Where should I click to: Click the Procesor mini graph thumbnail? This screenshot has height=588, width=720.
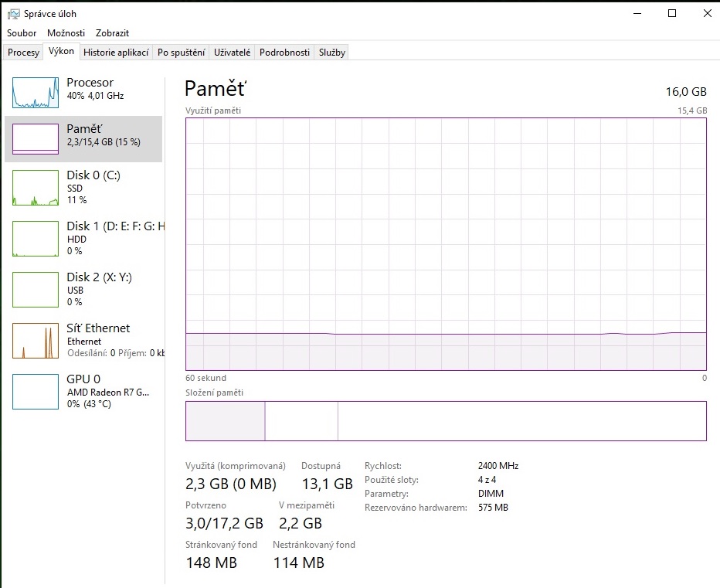point(36,93)
